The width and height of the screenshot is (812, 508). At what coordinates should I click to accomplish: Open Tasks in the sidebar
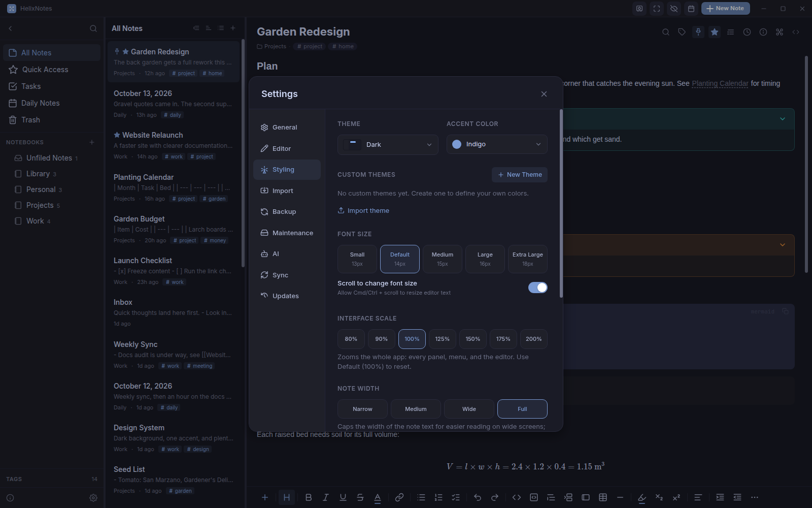click(x=52, y=86)
